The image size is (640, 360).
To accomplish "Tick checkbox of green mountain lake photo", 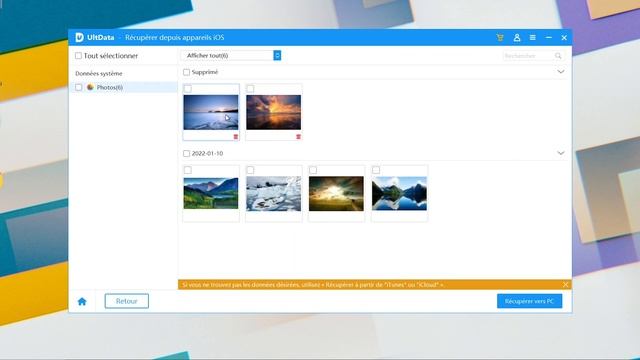I will pos(188,170).
